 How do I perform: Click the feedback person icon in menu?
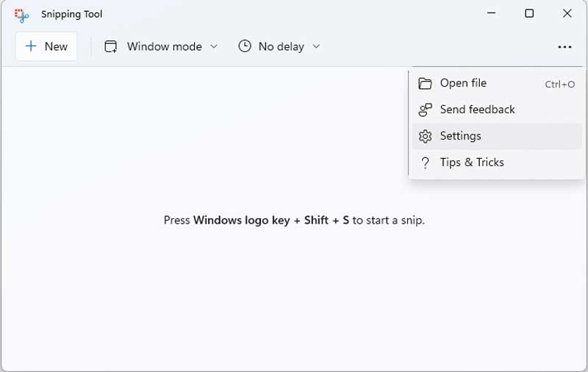[425, 110]
